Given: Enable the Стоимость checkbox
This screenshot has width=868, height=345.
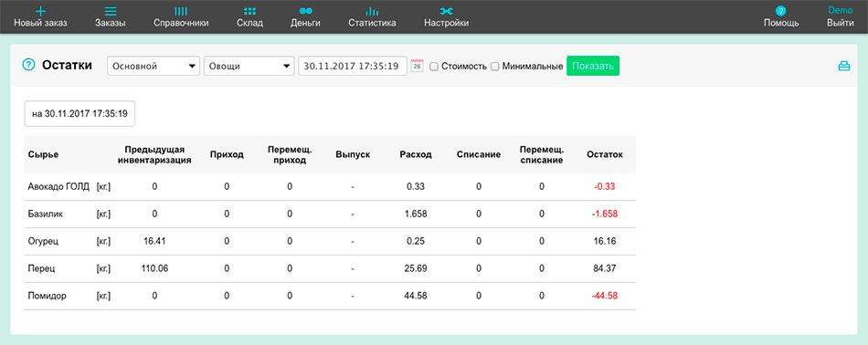Looking at the screenshot, I should click(x=435, y=67).
